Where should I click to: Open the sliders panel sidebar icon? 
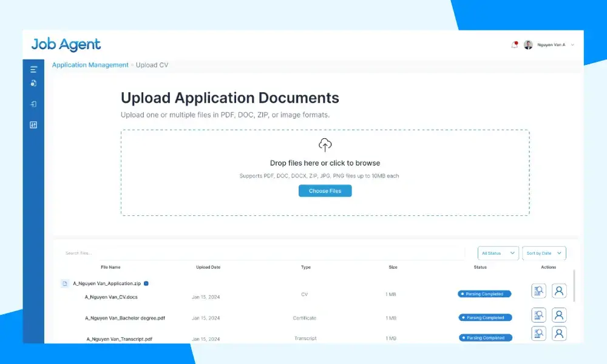pos(33,124)
